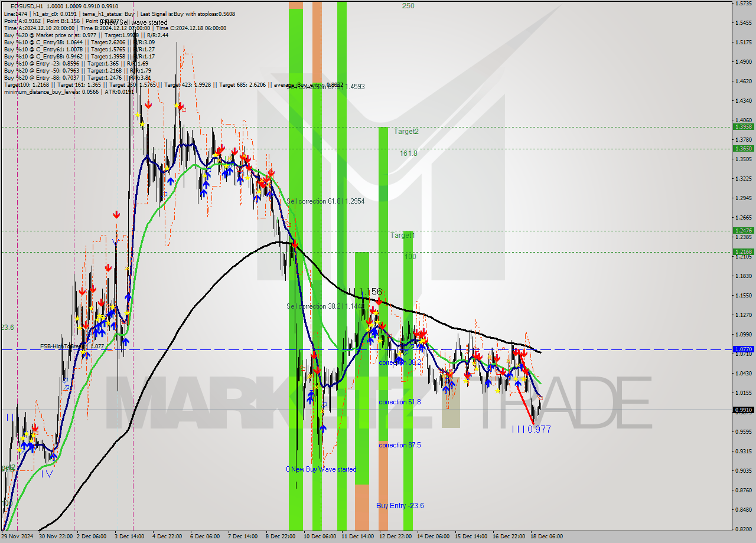Click the '6 Dec 06:00' time axis label
This screenshot has width=756, height=543.
pyautogui.click(x=205, y=537)
